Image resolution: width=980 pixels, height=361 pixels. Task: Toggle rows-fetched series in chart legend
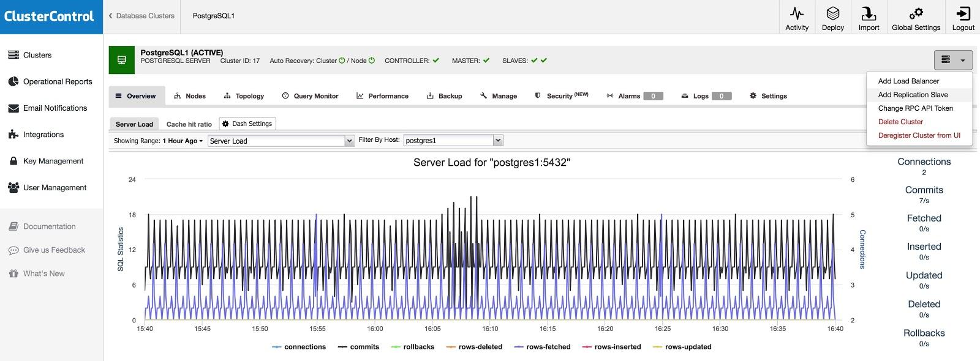click(x=542, y=347)
